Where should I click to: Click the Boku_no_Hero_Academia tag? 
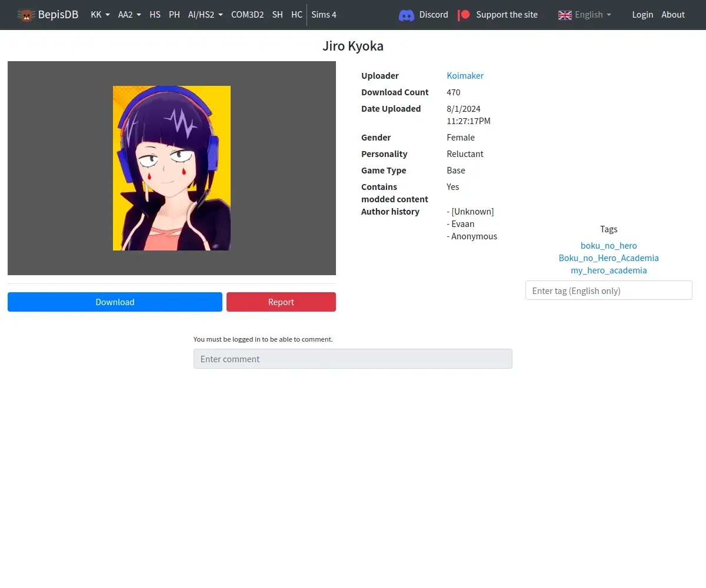(609, 258)
